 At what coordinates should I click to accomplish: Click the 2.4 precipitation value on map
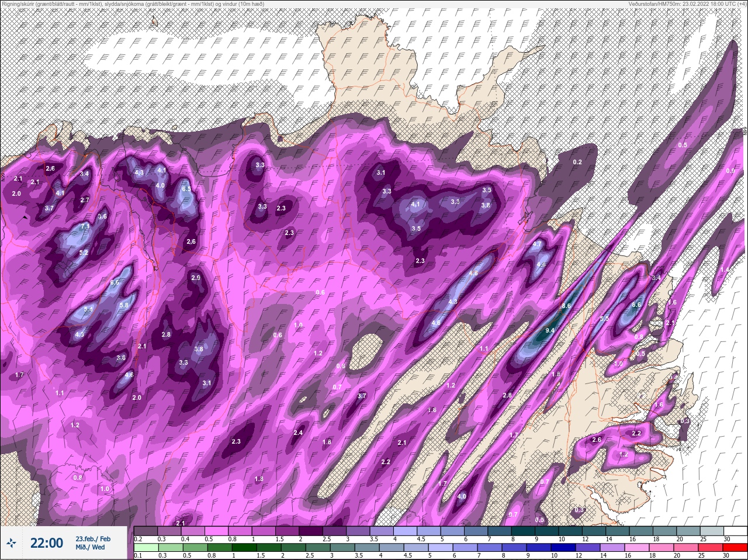point(298,433)
